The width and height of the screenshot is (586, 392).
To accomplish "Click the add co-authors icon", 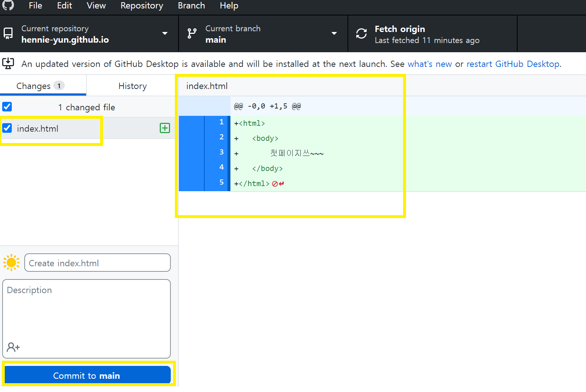I will pos(13,347).
